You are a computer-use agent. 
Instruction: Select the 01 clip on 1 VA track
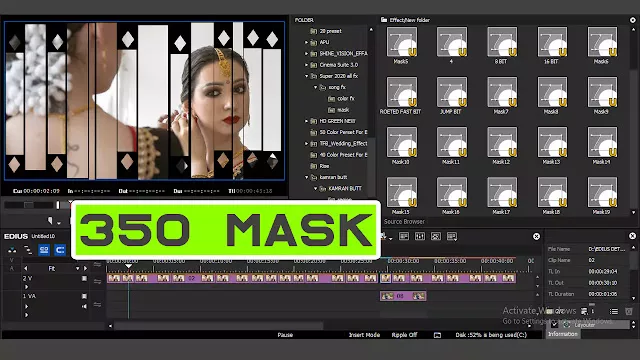point(403,296)
